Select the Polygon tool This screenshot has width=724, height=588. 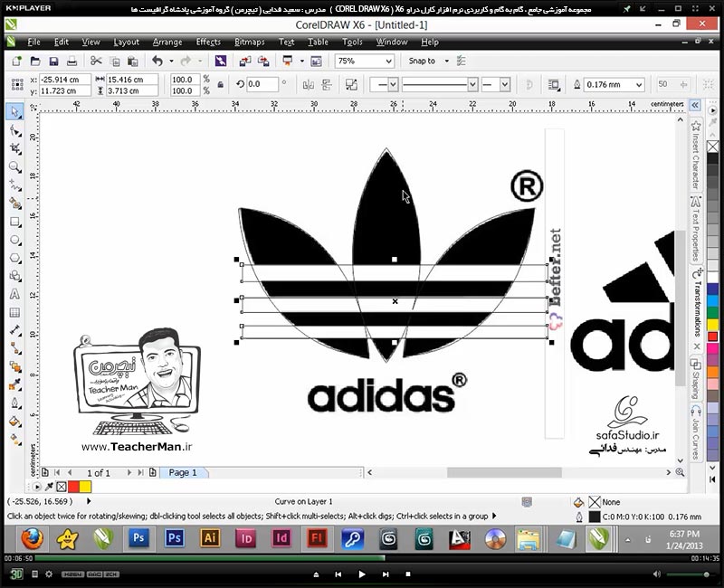15,258
